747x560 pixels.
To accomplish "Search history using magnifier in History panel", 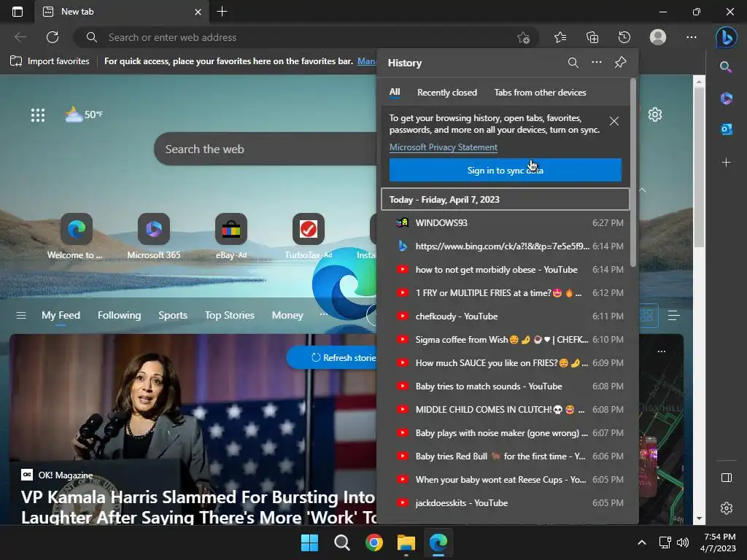I will (x=573, y=63).
